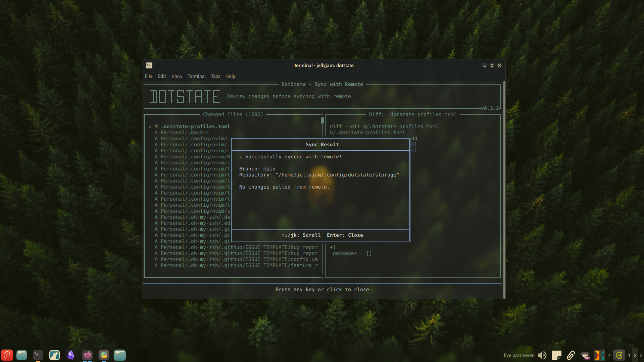Launch the howling wolf app in the taskbar
This screenshot has height=362, width=644.
coord(54,355)
